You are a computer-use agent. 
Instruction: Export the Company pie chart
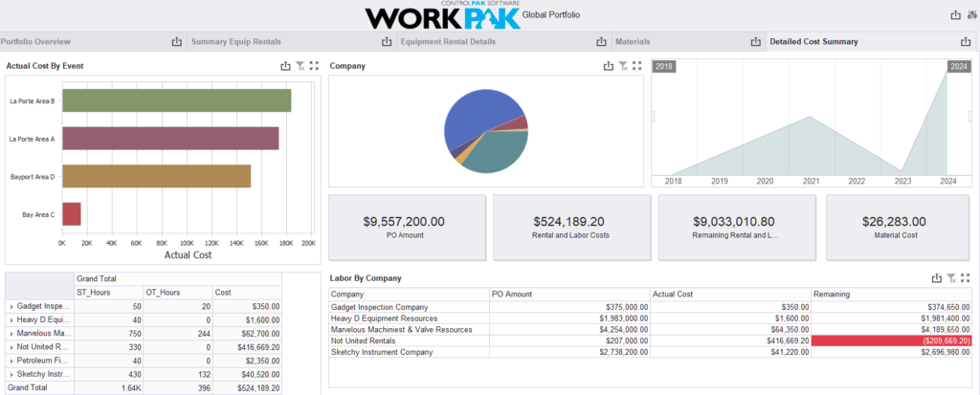608,66
